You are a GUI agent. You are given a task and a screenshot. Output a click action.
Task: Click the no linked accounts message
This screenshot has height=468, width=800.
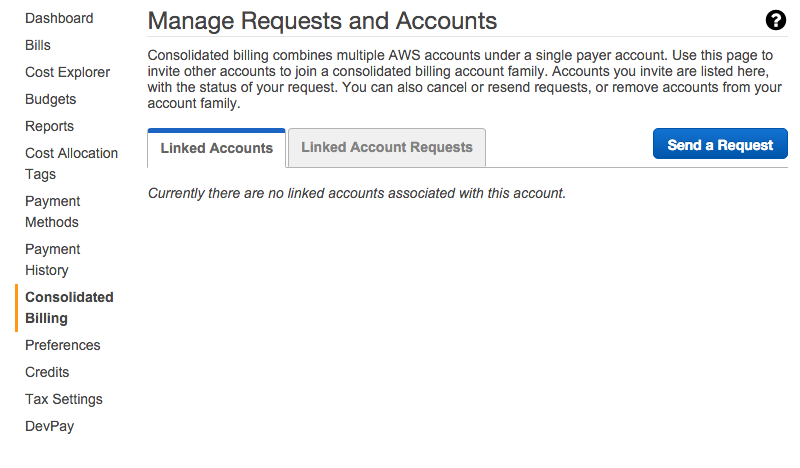click(357, 193)
